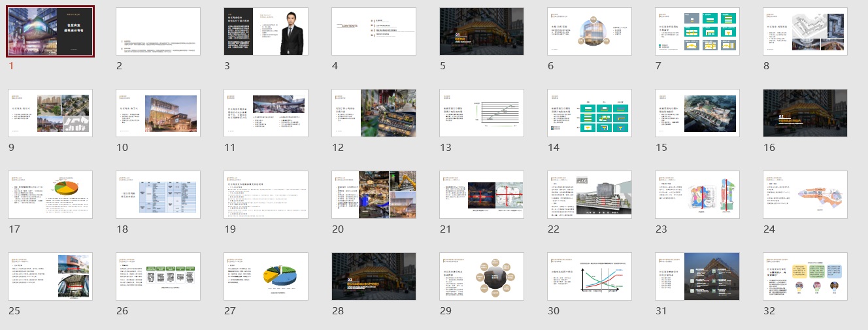Pick slide 16 section 02 dark divider
868x330 pixels.
pyautogui.click(x=805, y=113)
